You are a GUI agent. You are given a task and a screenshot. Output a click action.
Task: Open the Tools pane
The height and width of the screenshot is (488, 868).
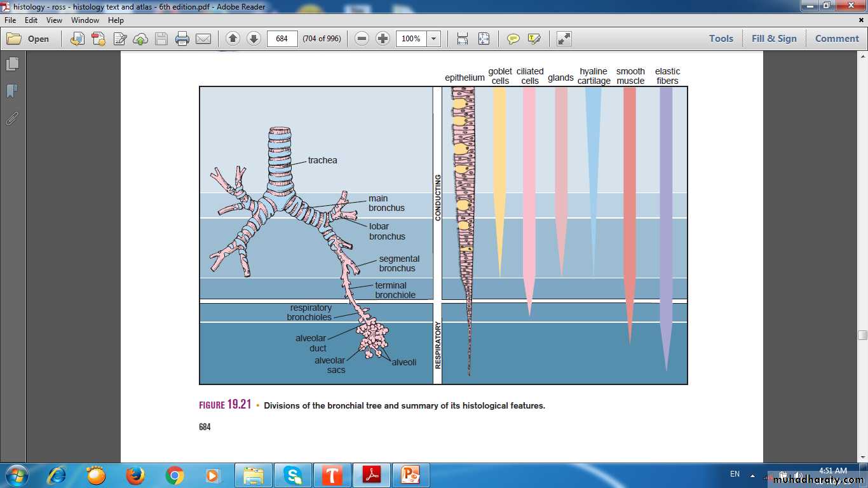721,39
